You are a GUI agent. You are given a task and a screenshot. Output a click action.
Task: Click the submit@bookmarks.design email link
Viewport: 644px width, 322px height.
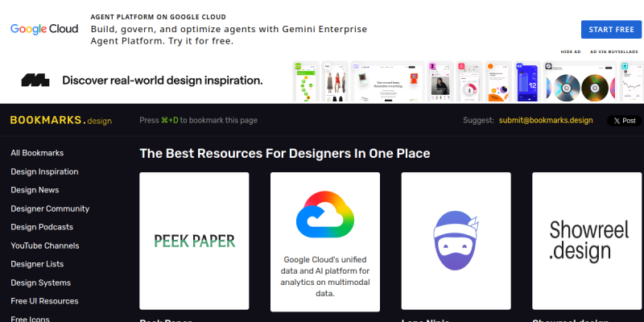pos(546,120)
